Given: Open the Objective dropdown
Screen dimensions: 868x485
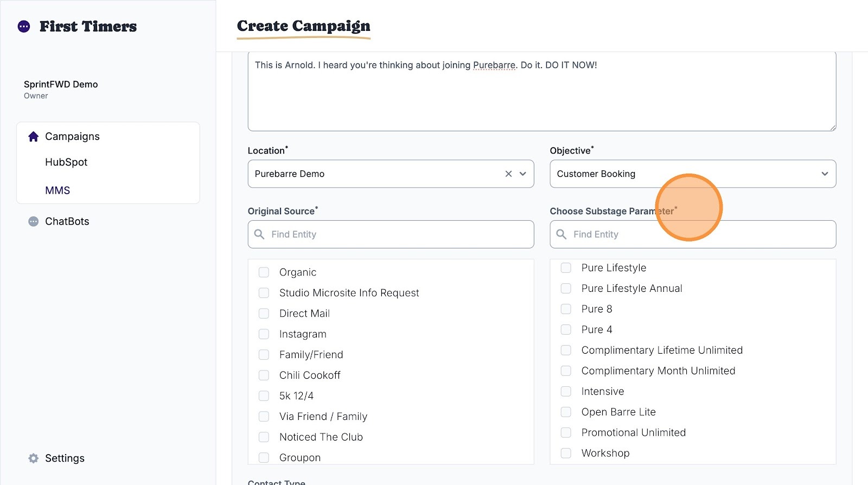Looking at the screenshot, I should pyautogui.click(x=692, y=174).
